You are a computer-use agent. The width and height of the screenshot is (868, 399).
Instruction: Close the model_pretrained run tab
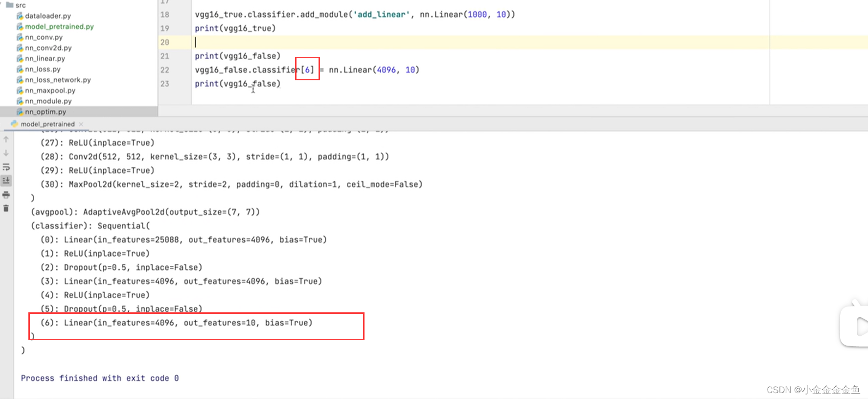(x=81, y=124)
